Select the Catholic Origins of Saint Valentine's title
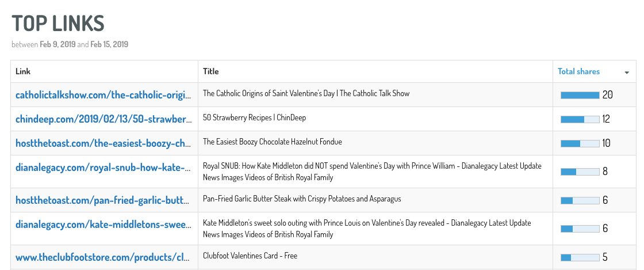The height and width of the screenshot is (270, 644). (306, 93)
